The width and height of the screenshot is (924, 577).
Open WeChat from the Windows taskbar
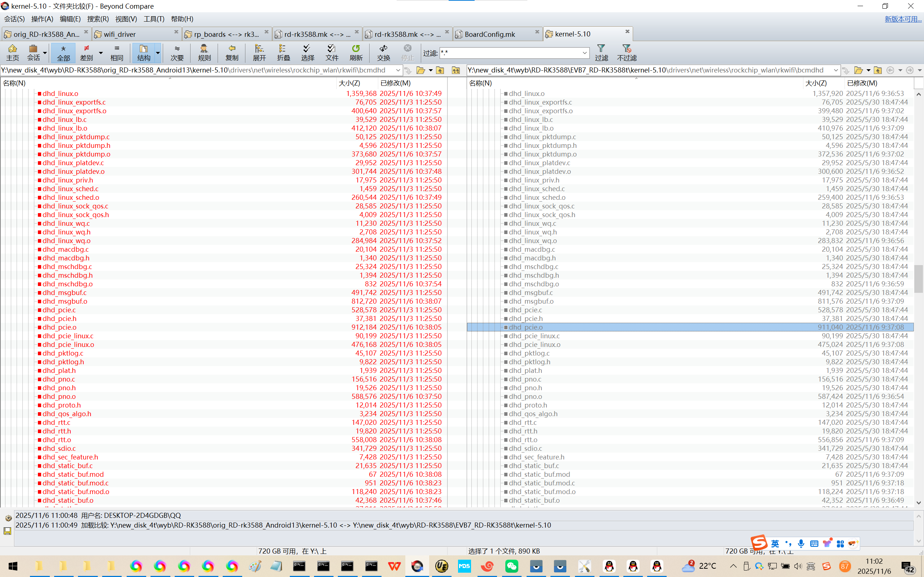[512, 566]
